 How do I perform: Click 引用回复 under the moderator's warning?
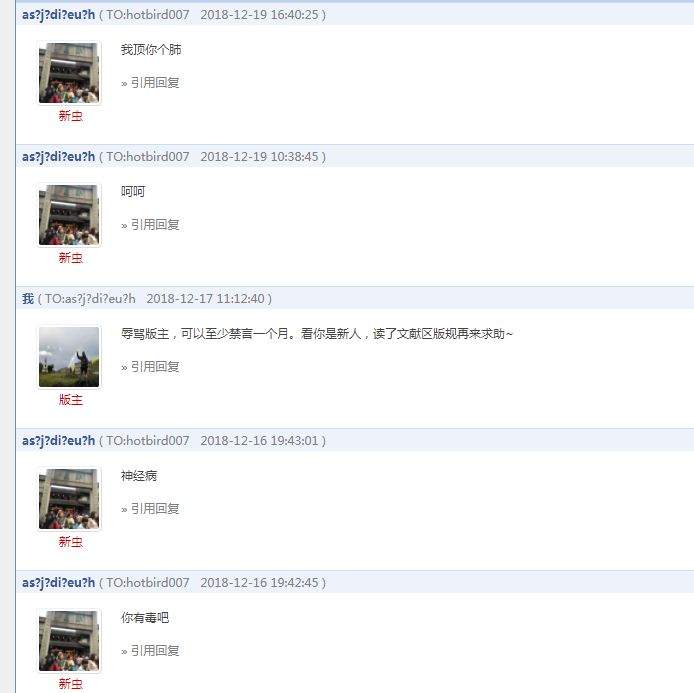point(154,367)
